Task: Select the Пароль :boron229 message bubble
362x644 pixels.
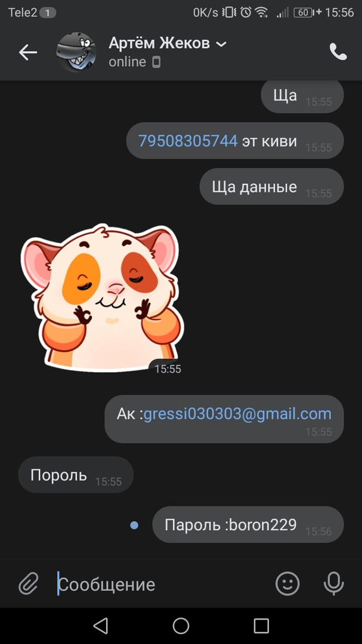Action: tap(247, 525)
